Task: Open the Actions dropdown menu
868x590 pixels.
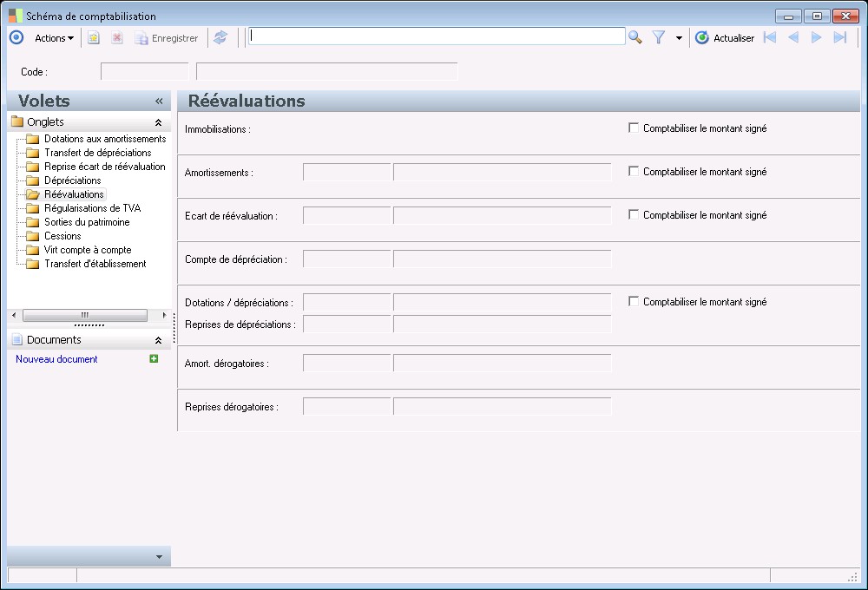Action: click(x=54, y=38)
